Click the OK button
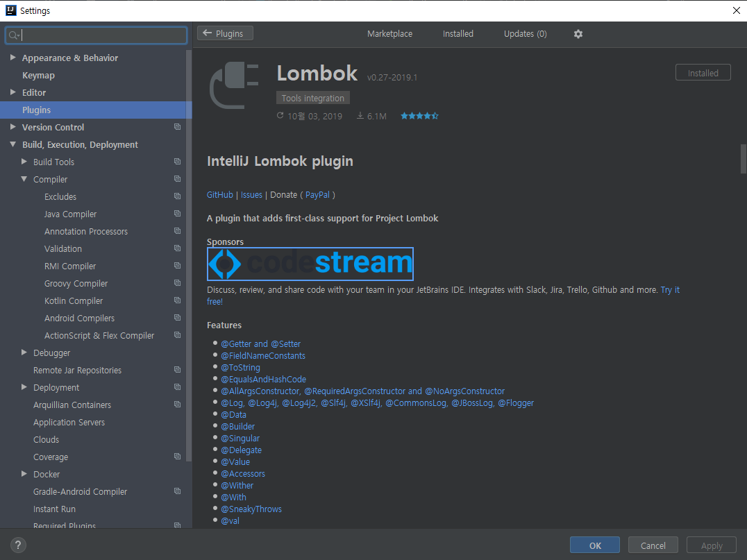 click(595, 545)
